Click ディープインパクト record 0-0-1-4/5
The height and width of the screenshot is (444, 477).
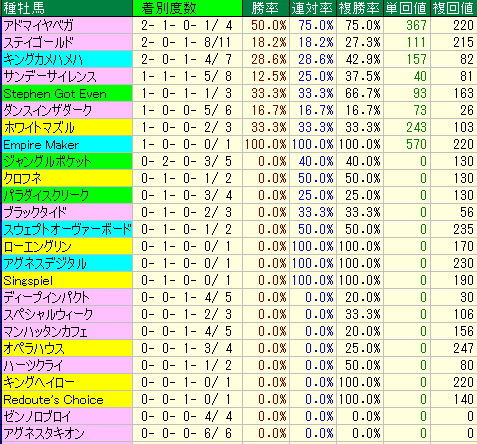pos(186,297)
